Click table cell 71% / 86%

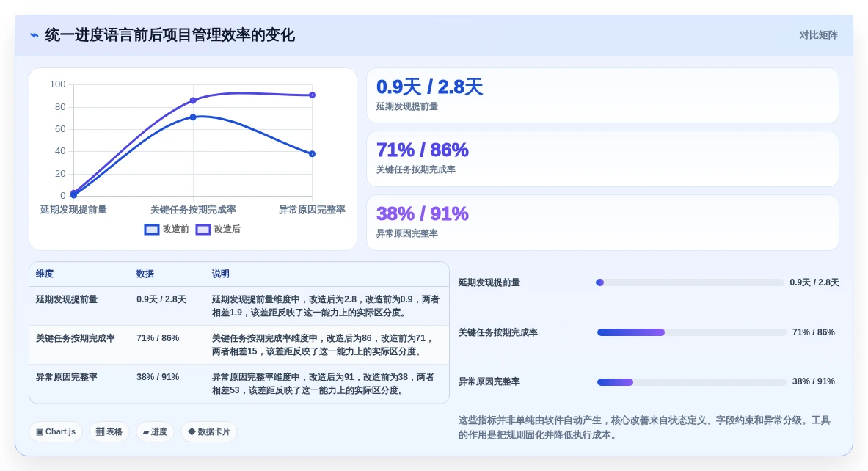[x=158, y=338]
